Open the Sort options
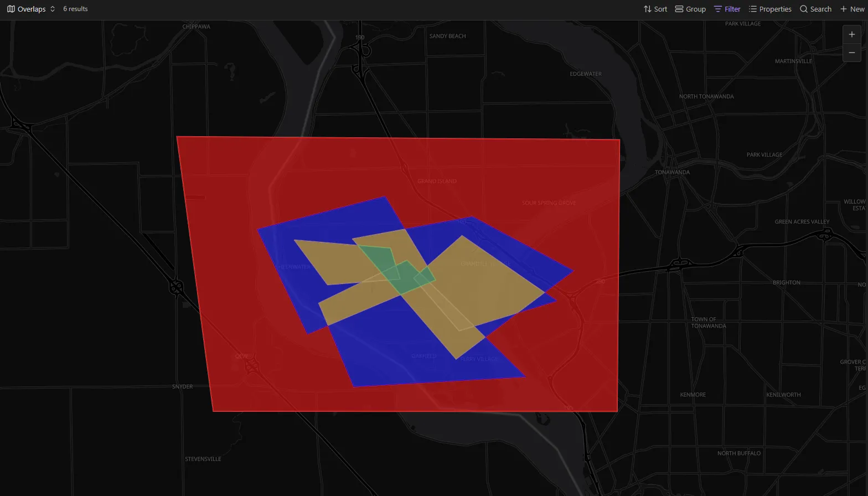This screenshot has height=496, width=868. [x=655, y=9]
